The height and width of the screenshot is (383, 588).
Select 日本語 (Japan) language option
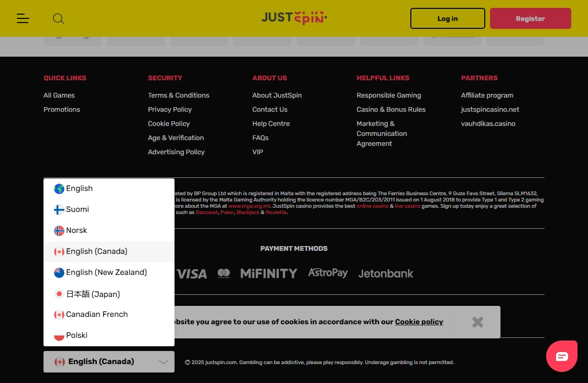(x=93, y=294)
